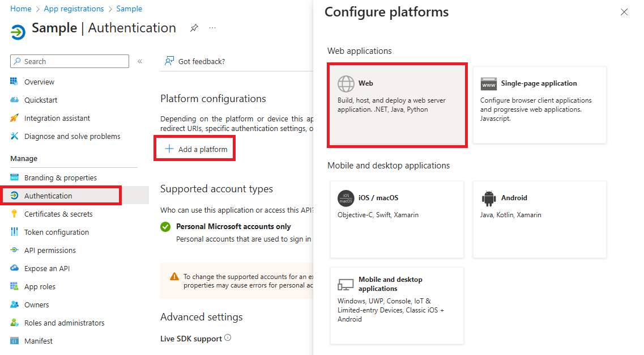Click the Authentication arrow icon in sidebar
This screenshot has width=644, height=355.
coord(14,196)
